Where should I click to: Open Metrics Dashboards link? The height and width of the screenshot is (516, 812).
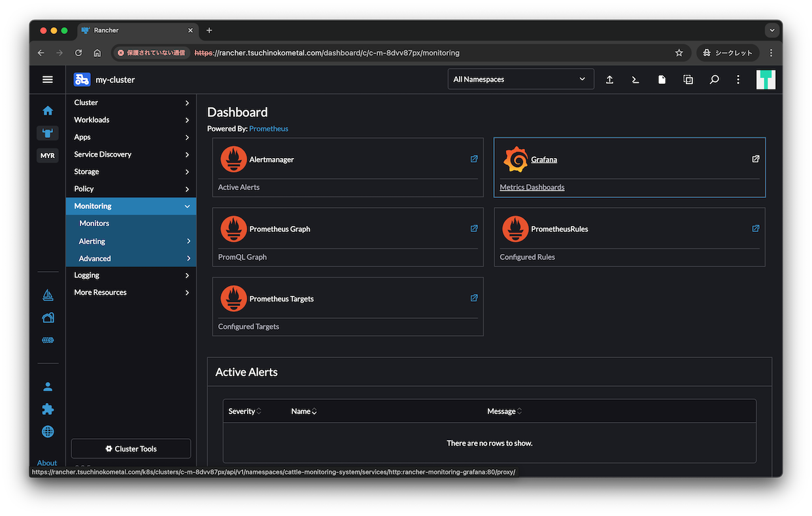coord(532,187)
